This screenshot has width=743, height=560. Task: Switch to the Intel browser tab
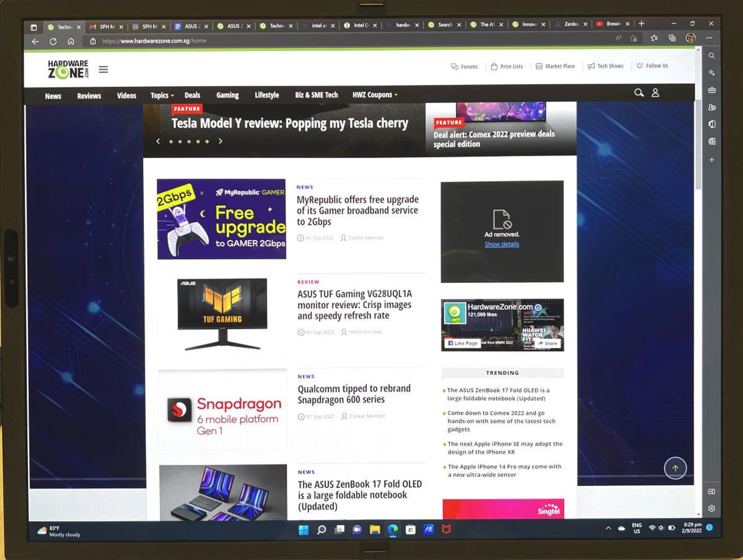(x=361, y=26)
